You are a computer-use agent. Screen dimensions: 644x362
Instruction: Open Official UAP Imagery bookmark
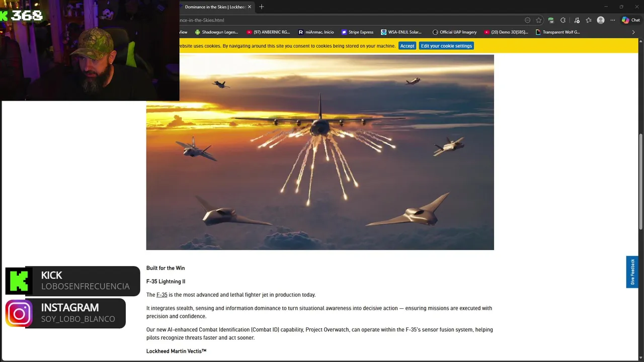[x=454, y=32]
